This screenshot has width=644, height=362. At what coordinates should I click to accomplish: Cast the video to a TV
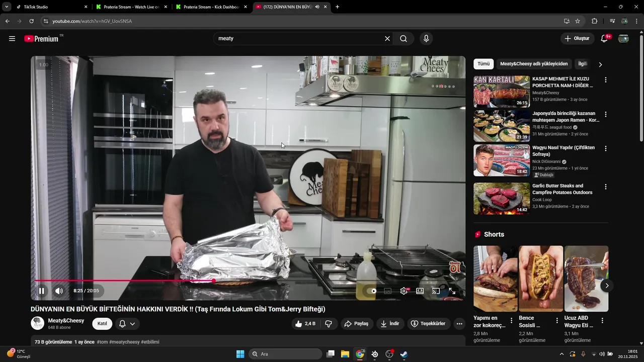coord(436,291)
